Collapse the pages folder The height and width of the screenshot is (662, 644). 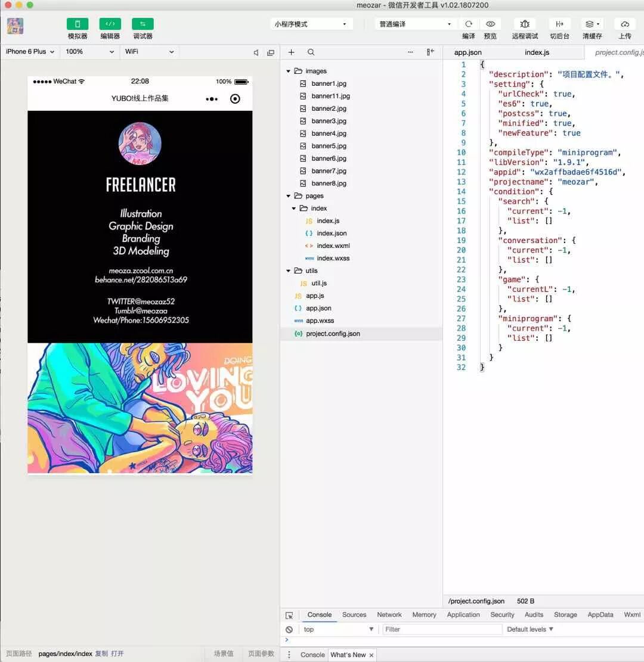[289, 196]
